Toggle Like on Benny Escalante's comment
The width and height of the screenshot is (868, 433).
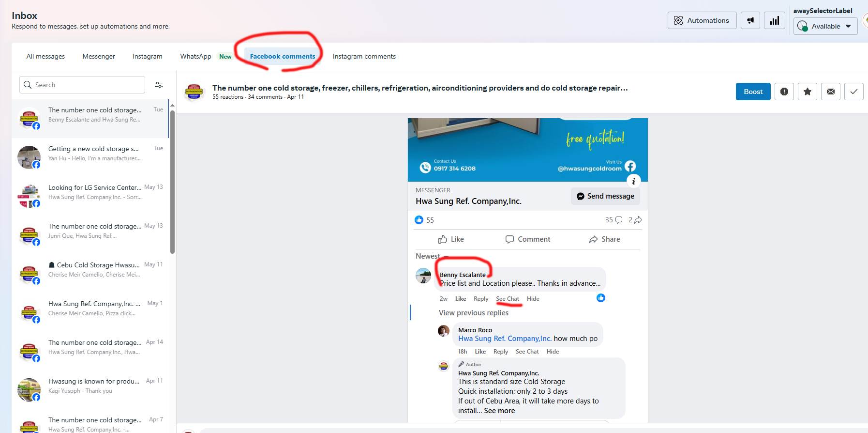[x=461, y=299]
